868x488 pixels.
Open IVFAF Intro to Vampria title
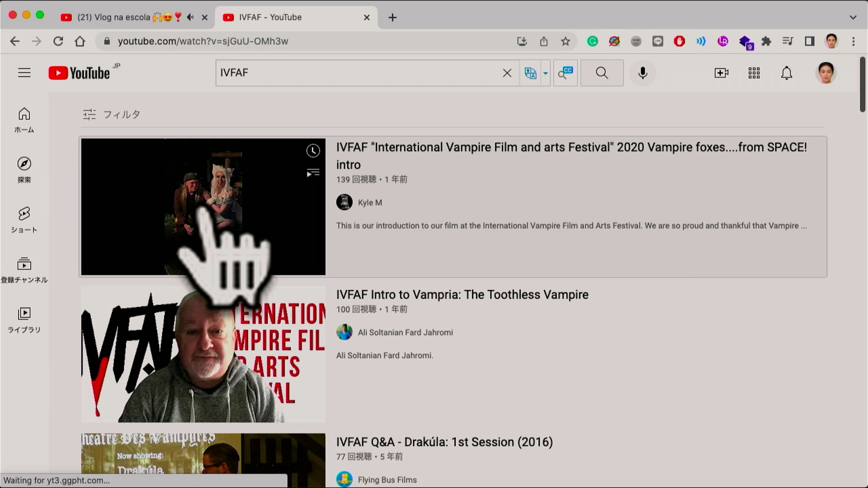[x=462, y=295]
